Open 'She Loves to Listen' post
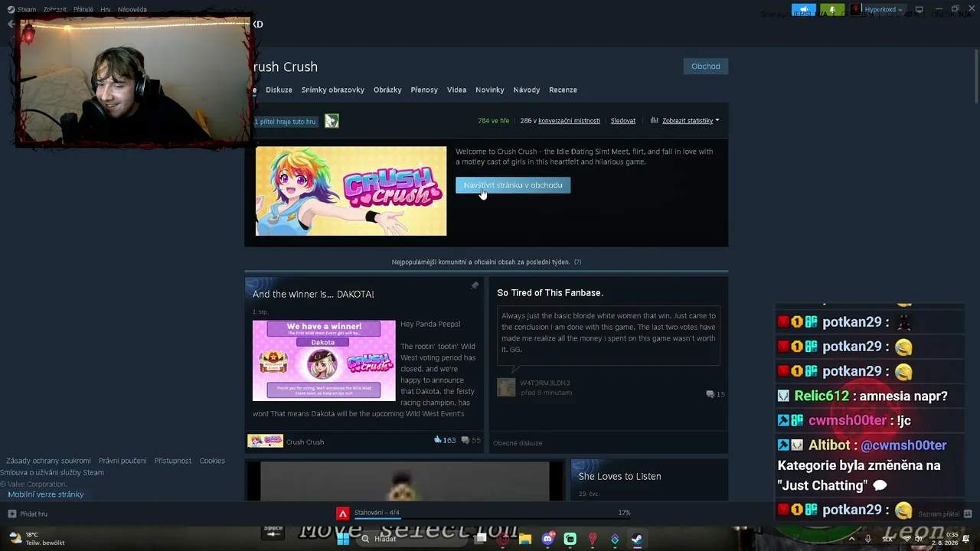The width and height of the screenshot is (980, 551). [619, 476]
